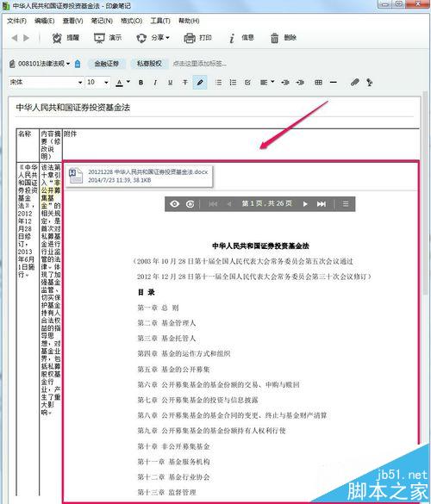Open the 查看(V) menu
Screen dimensions: 431x504
pos(72,21)
